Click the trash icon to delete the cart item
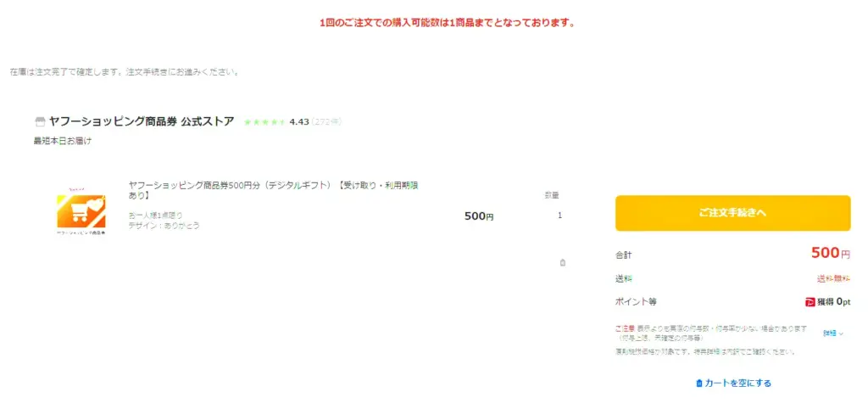This screenshot has width=868, height=420. [x=563, y=263]
